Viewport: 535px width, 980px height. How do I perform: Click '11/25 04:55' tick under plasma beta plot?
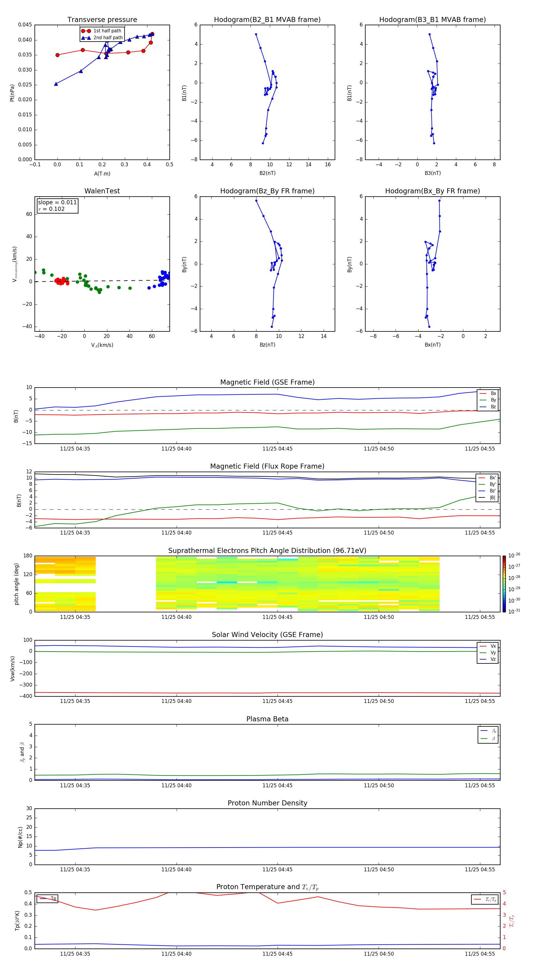coord(480,785)
